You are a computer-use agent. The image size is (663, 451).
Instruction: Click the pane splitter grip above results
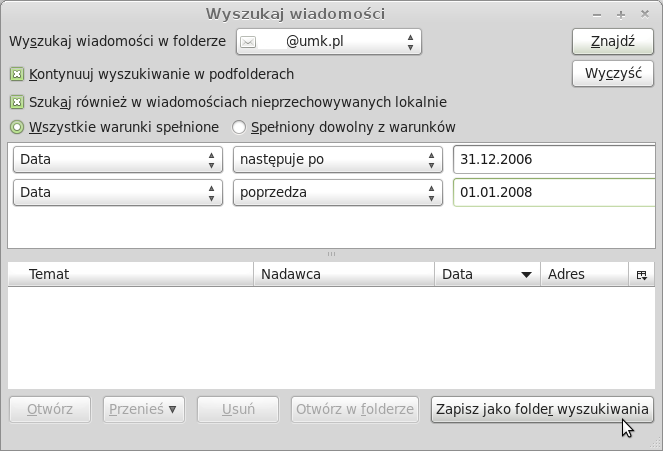click(x=331, y=254)
